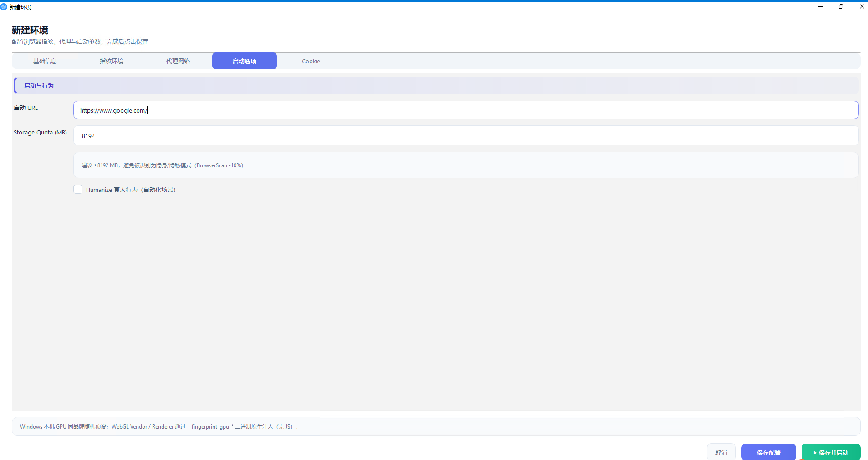Focus the 启动 URL input field
Viewport: 868px width, 460px height.
466,110
